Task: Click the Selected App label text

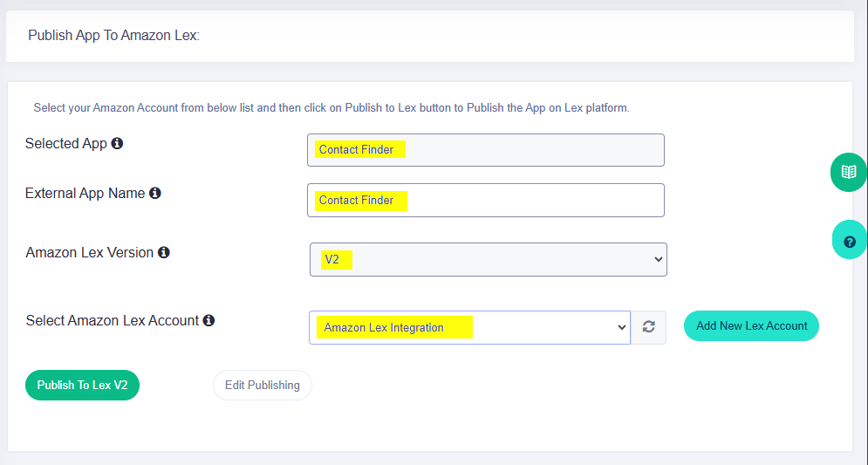Action: click(66, 143)
